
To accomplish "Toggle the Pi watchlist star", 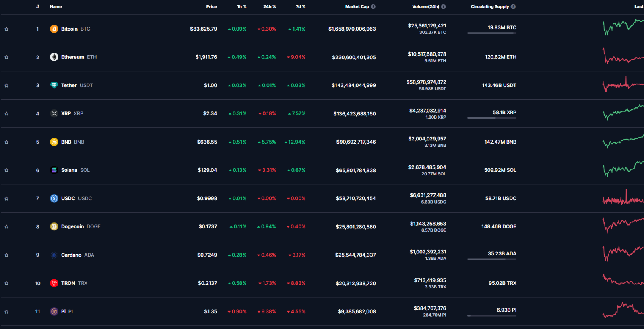I will [6, 311].
